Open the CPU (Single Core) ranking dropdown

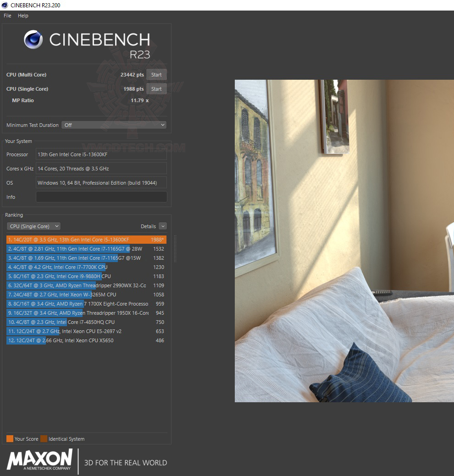tap(33, 226)
